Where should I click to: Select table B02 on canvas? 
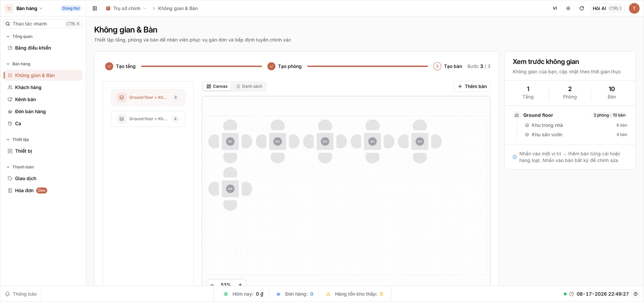(x=277, y=141)
